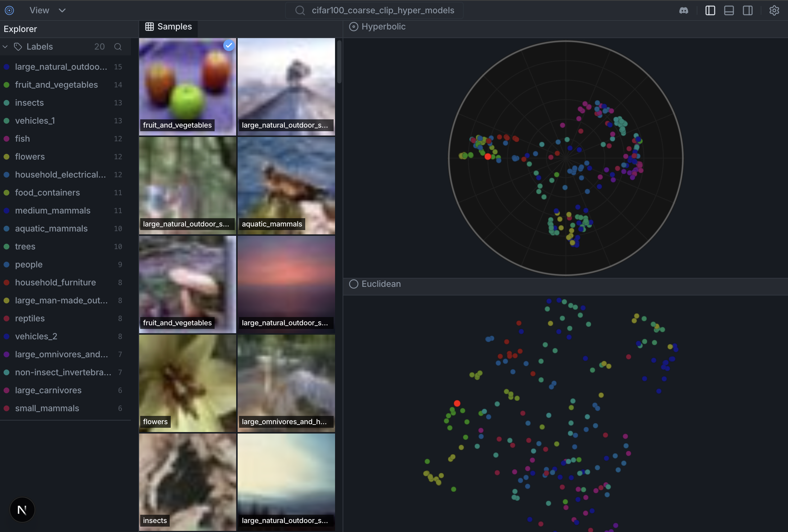
Task: Select the left-panel split layout icon
Action: click(710, 10)
